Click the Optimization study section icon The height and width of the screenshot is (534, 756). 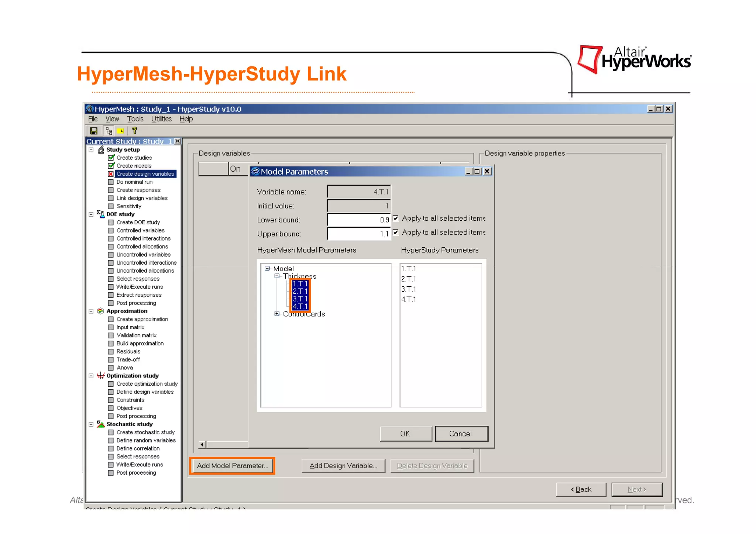click(100, 376)
